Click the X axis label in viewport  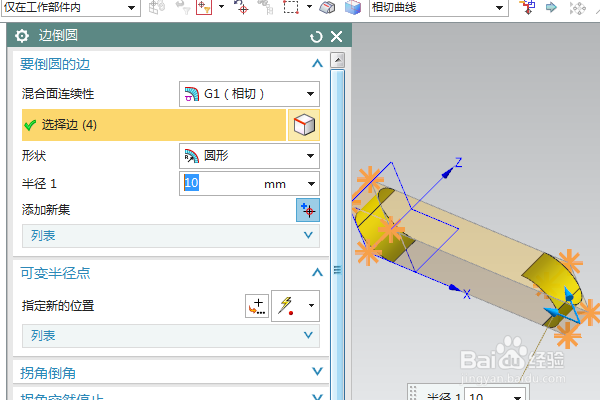click(x=466, y=294)
